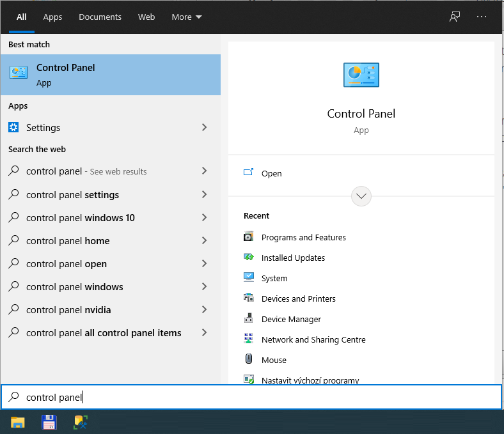Open Devices and Printers recent item
The width and height of the screenshot is (504, 434).
coord(298,298)
